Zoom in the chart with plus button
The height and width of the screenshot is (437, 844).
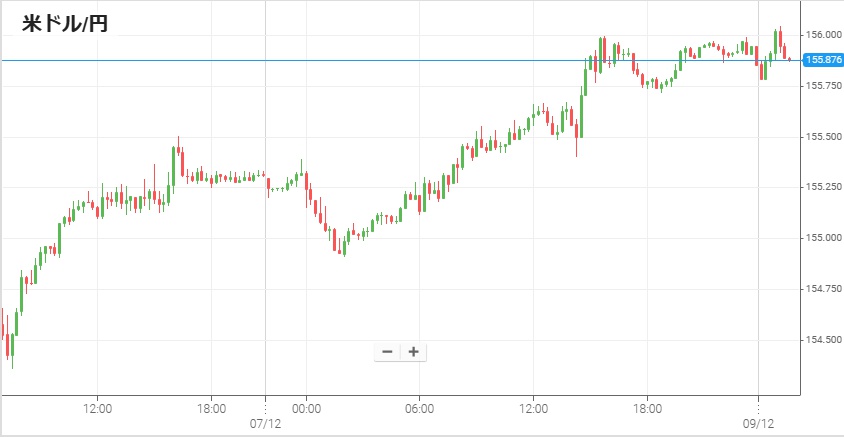413,352
